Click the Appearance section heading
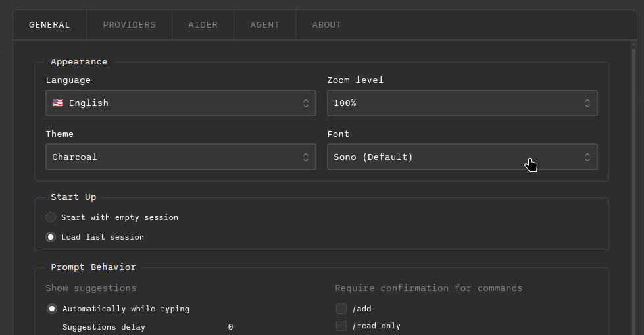The height and width of the screenshot is (335, 644). tap(79, 62)
